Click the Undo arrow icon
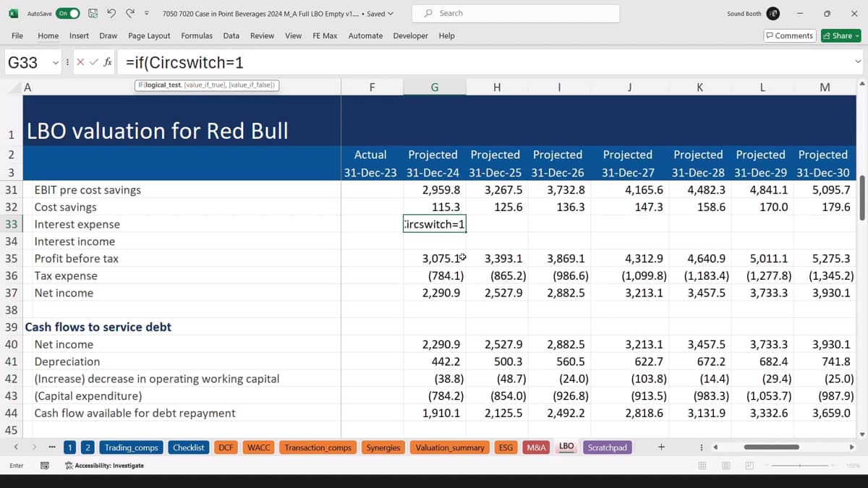Image resolution: width=868 pixels, height=488 pixels. pos(111,13)
